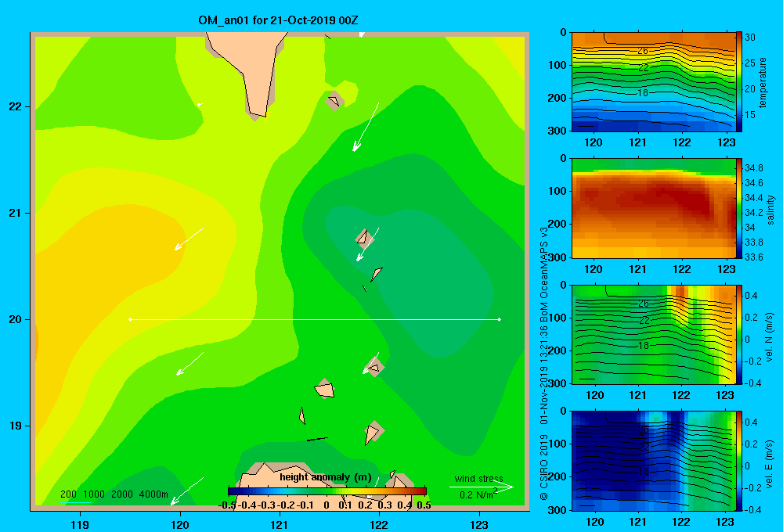Open the salinity cross-section panel
Screen dimensions: 783x532
[x=653, y=208]
